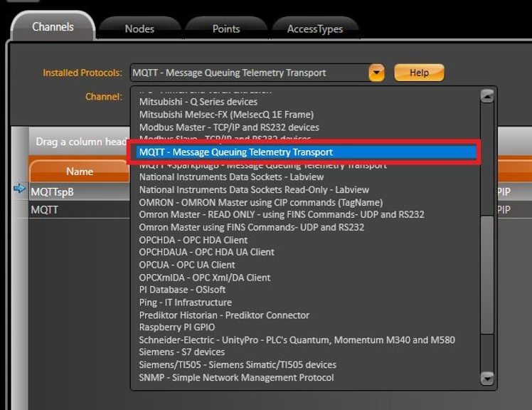Select Schneider-Electric - UnityPro entry

297,340
